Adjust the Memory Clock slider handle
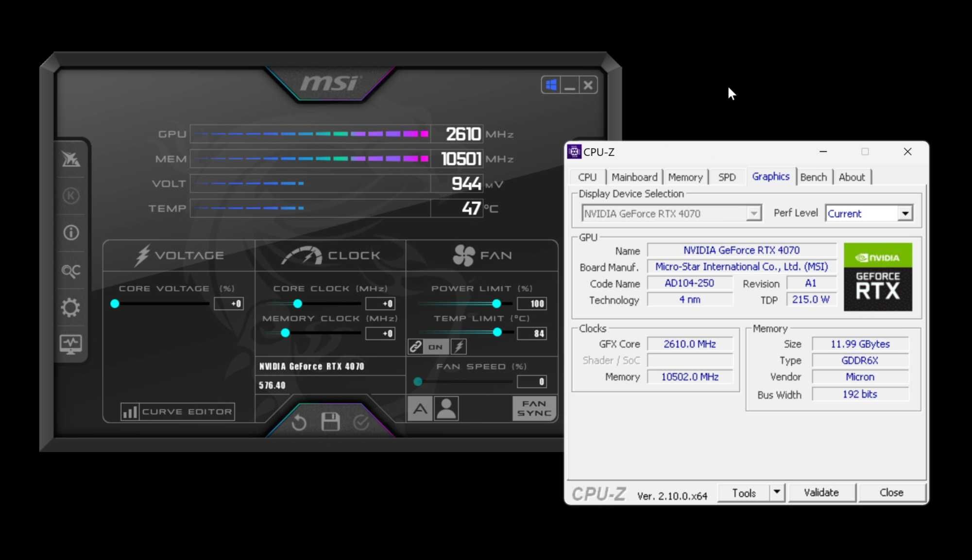This screenshot has height=560, width=972. pos(285,333)
